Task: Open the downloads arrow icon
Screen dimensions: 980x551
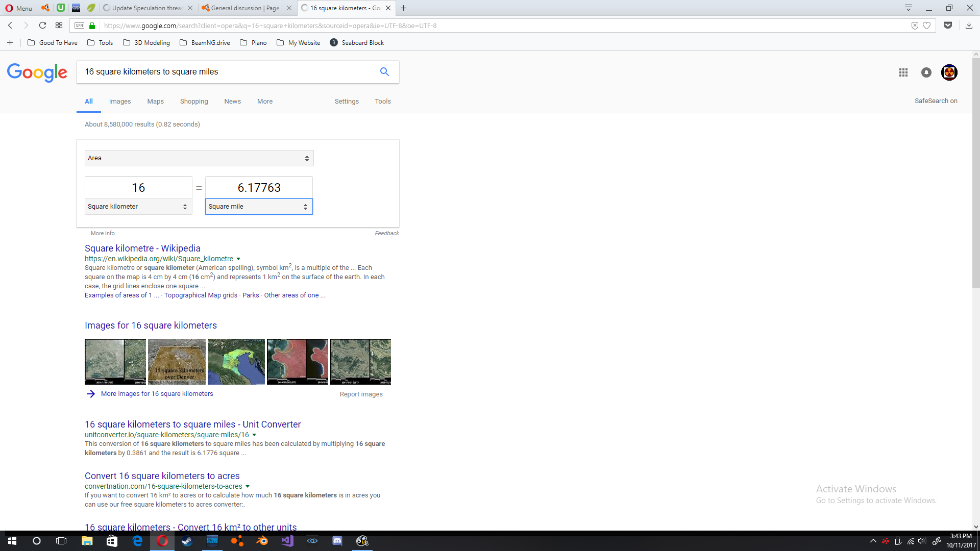Action: pyautogui.click(x=968, y=26)
